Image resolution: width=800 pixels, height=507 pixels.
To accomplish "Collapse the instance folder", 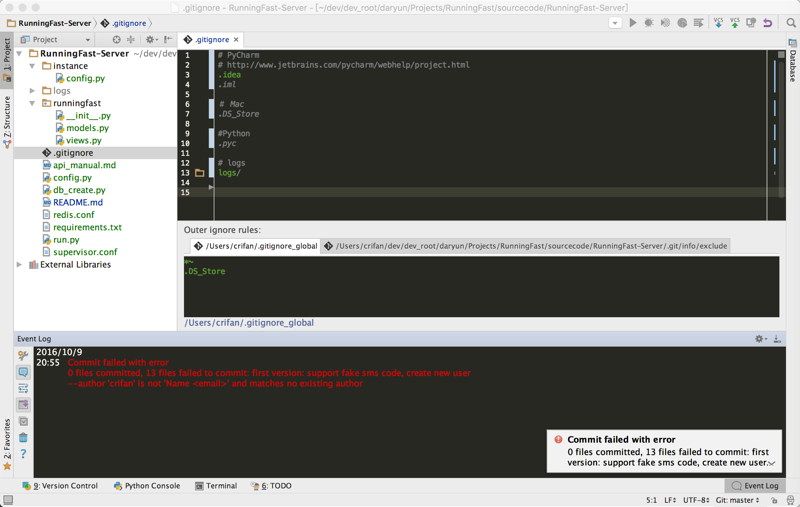I will coord(32,66).
